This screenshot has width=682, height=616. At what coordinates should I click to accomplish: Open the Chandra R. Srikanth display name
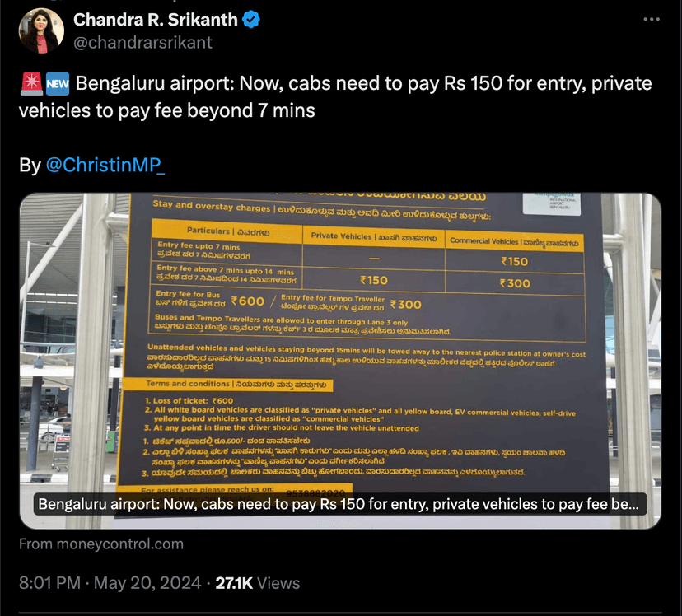tap(155, 20)
